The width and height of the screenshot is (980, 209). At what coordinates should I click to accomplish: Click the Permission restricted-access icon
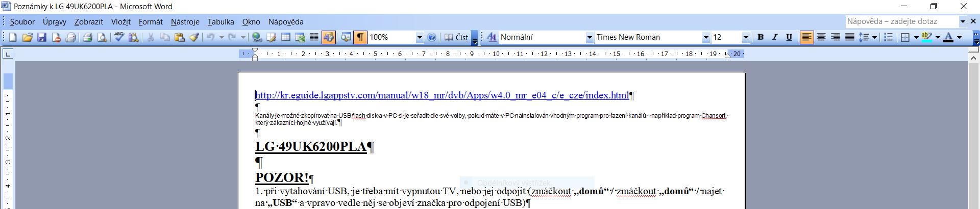pos(56,37)
